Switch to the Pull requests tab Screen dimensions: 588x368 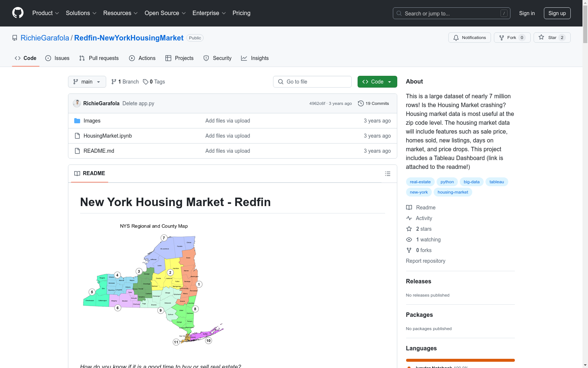99,58
